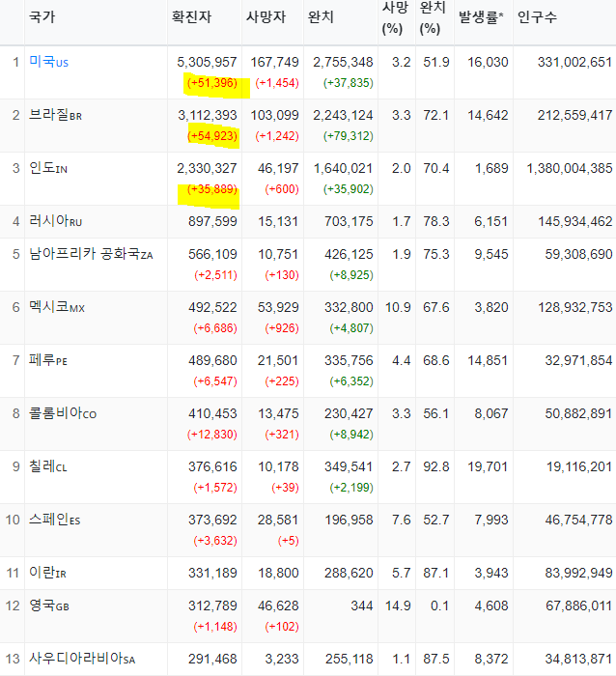Click Peru confirmed count 489,680
Screen dimensions: 616x676
tap(212, 360)
